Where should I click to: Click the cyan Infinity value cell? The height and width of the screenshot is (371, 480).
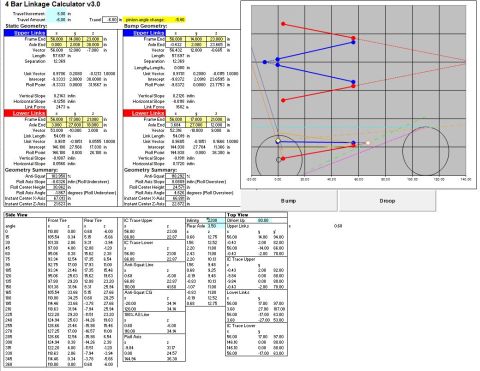coord(215,220)
